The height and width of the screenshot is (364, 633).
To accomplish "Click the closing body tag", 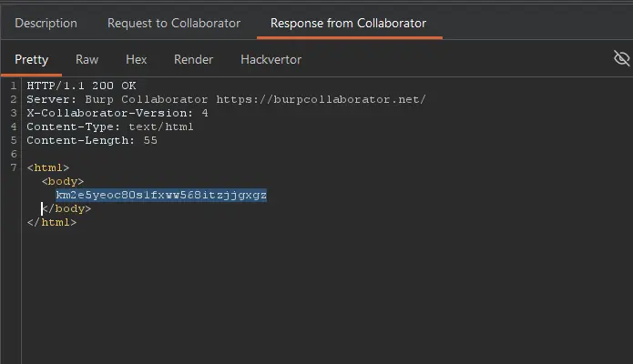I will [66, 209].
